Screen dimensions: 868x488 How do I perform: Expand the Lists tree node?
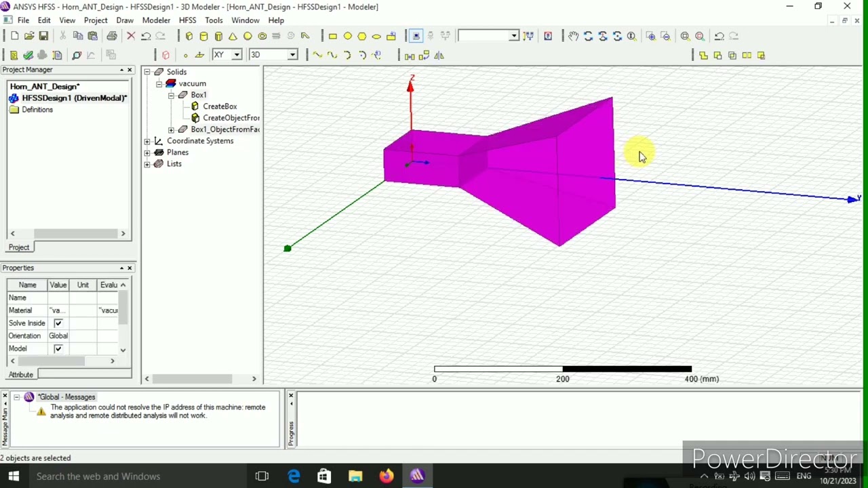(147, 164)
